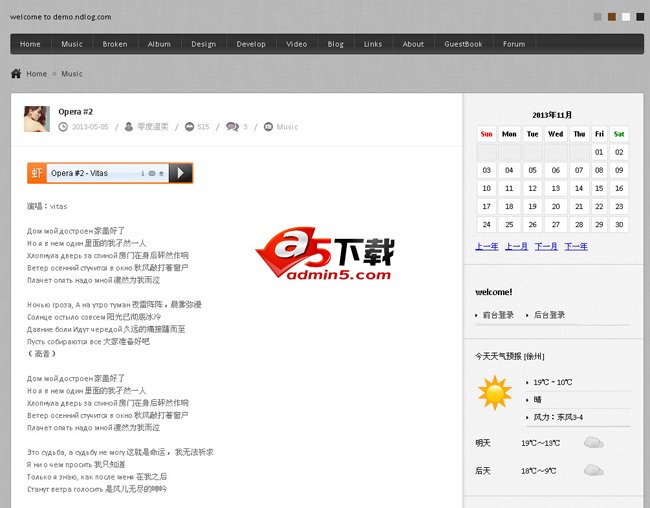650x508 pixels.
Task: Click the sun weather icon
Action: pos(494,391)
